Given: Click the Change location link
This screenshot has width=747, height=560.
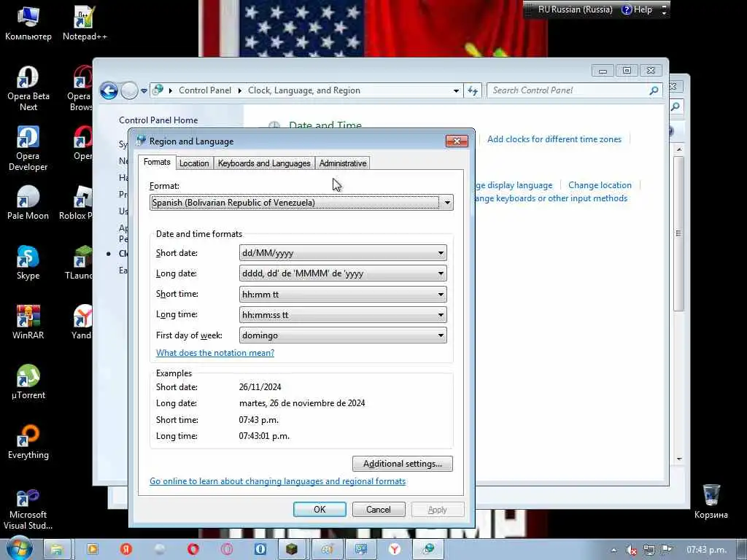Looking at the screenshot, I should coord(600,185).
